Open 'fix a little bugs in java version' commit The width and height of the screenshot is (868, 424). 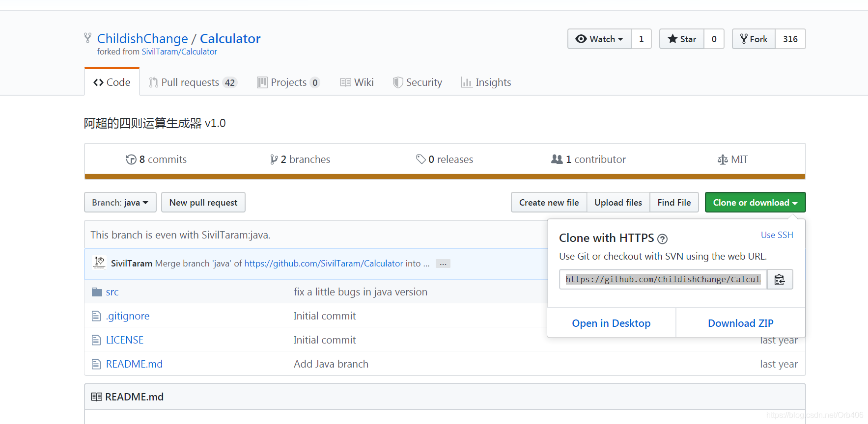[x=361, y=292]
